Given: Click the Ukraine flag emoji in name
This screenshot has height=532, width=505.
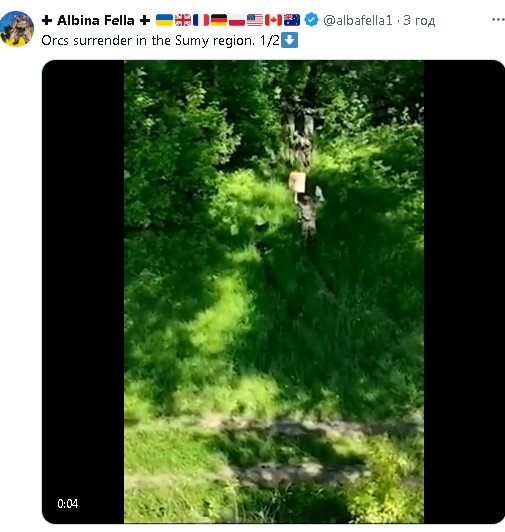Looking at the screenshot, I should [164, 20].
